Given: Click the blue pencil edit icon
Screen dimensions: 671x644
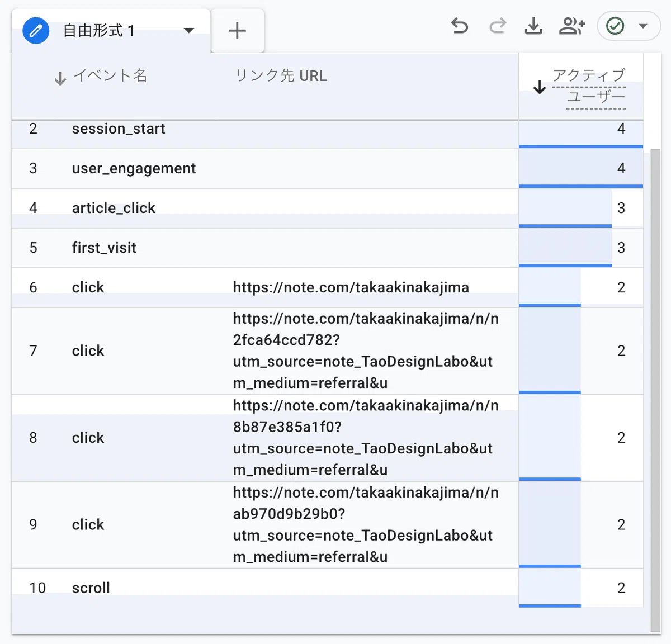Looking at the screenshot, I should click(36, 30).
